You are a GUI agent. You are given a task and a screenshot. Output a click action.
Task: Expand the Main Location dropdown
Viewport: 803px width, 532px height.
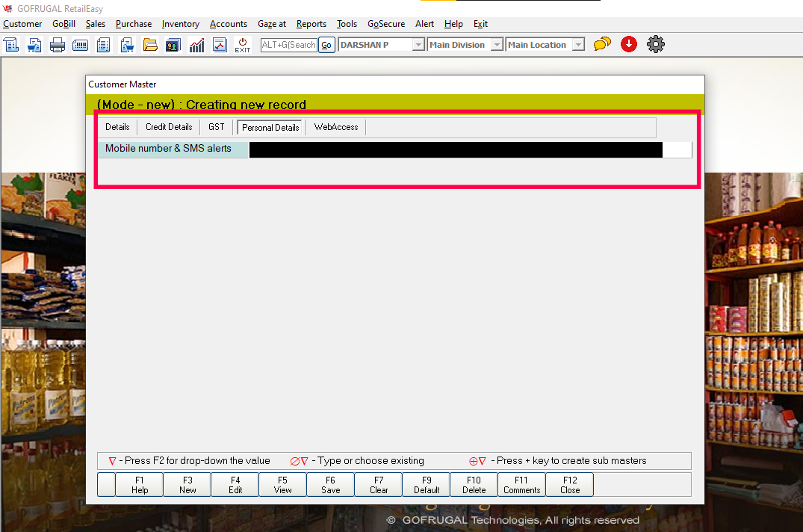578,45
